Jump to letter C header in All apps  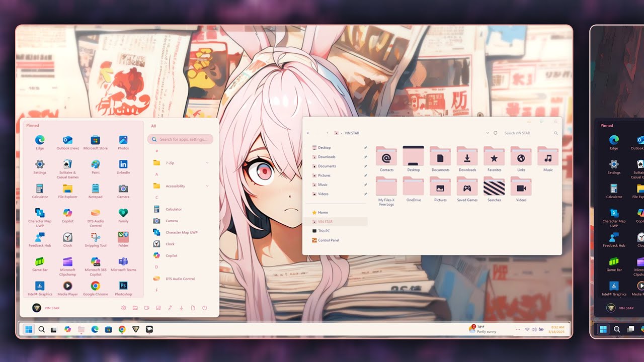pyautogui.click(x=157, y=198)
